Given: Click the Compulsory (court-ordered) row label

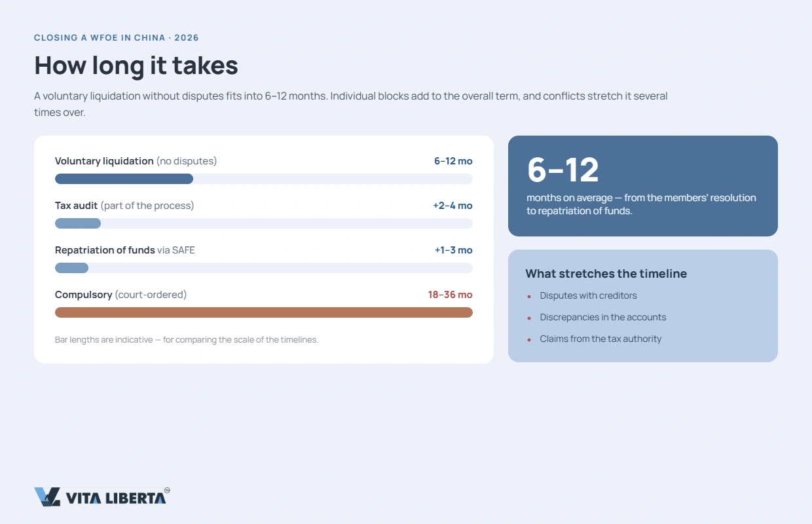Looking at the screenshot, I should point(121,295).
